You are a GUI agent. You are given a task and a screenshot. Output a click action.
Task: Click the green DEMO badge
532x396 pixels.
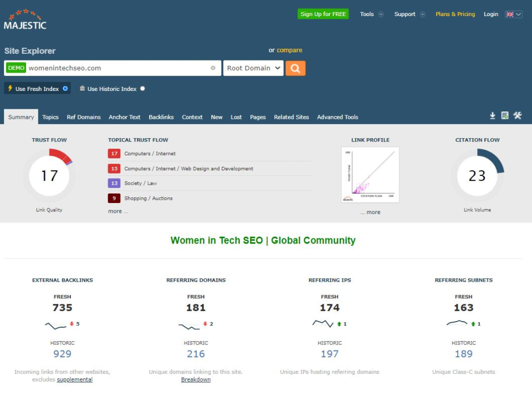tap(16, 68)
